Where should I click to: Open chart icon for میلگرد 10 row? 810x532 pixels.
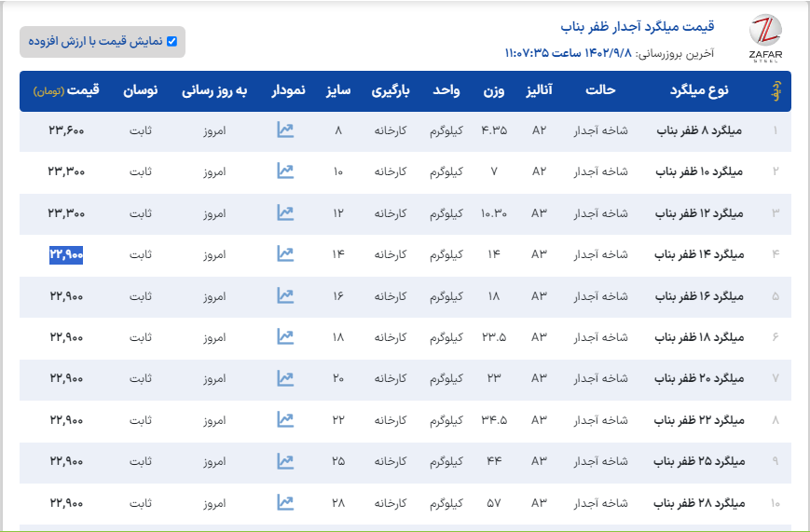tap(285, 171)
